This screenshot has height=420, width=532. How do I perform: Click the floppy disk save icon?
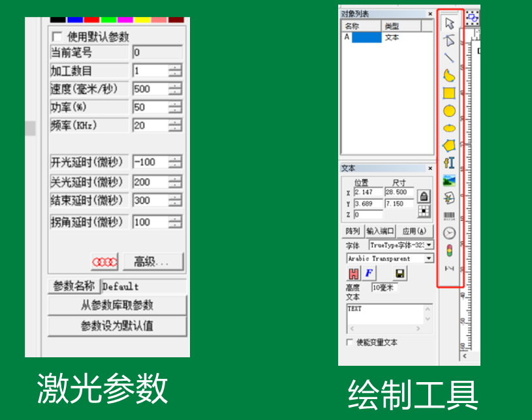point(400,273)
